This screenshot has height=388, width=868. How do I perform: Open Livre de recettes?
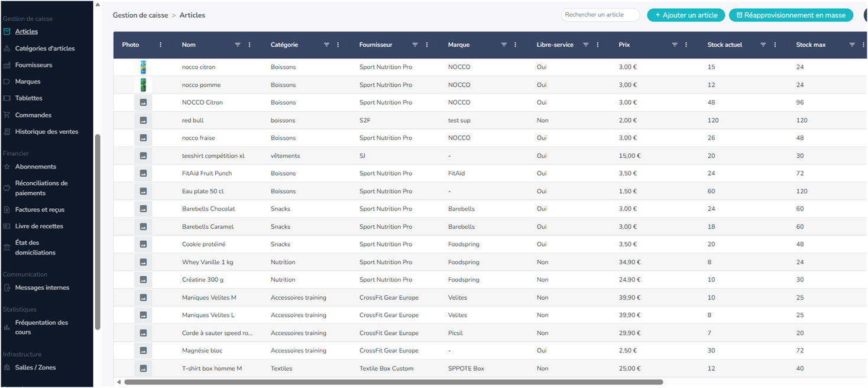[x=39, y=226]
